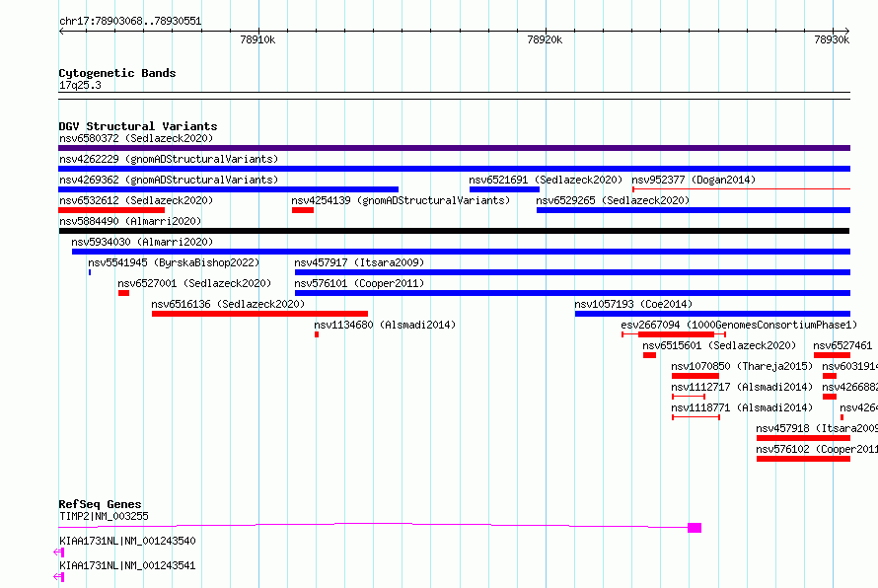This screenshot has width=878, height=588.
Task: Click nsv6527001 (Sedlazeck2020) label
Action: coord(194,283)
